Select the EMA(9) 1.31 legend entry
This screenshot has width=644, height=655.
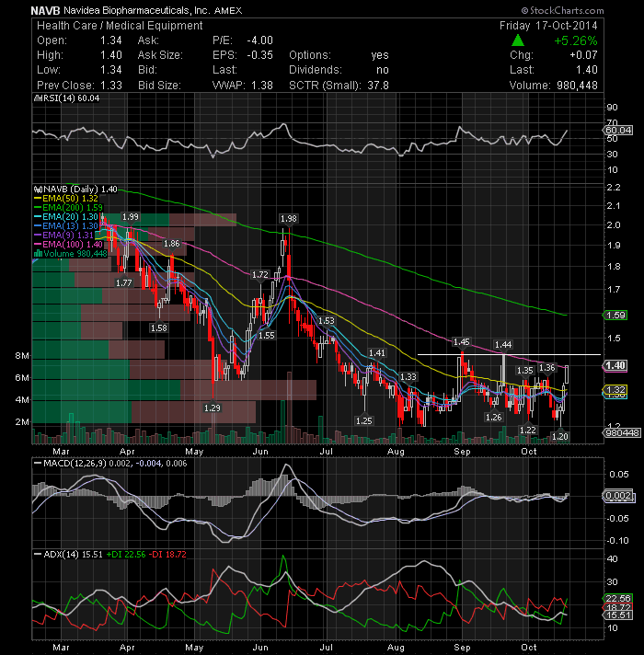coord(63,235)
